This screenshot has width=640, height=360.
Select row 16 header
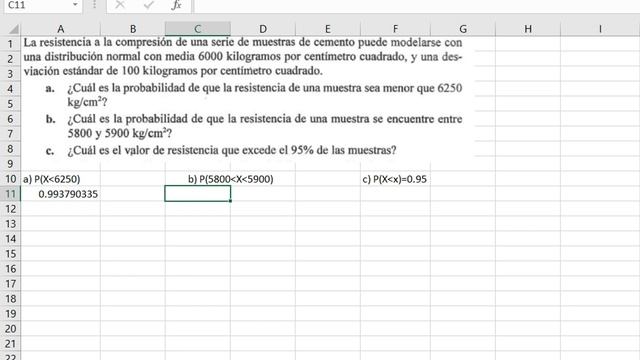tap(10, 269)
